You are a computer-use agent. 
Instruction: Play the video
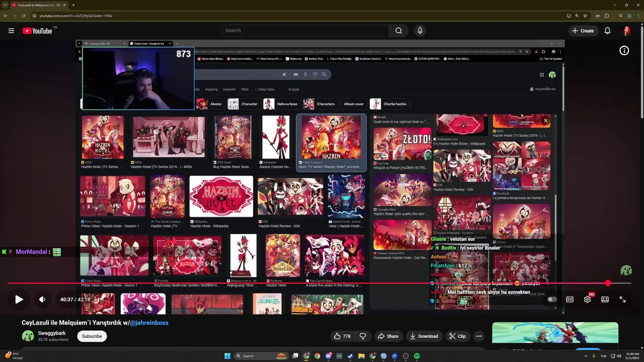click(x=19, y=299)
